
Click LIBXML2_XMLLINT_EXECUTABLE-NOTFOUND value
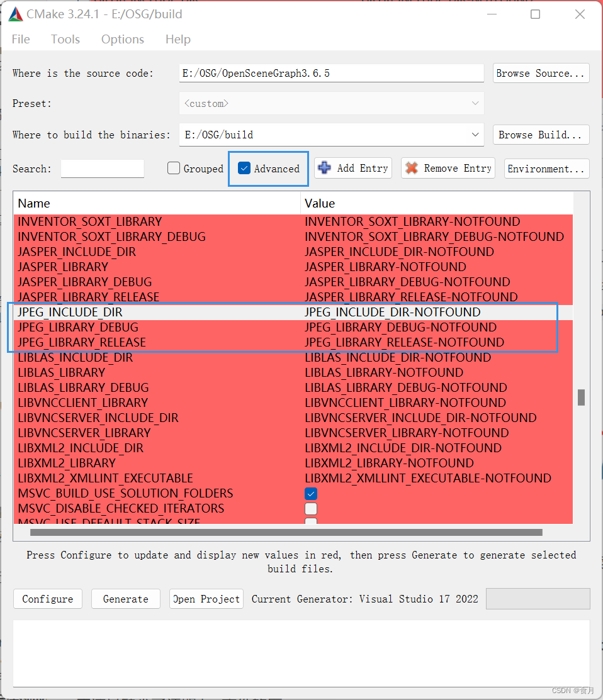(x=428, y=479)
